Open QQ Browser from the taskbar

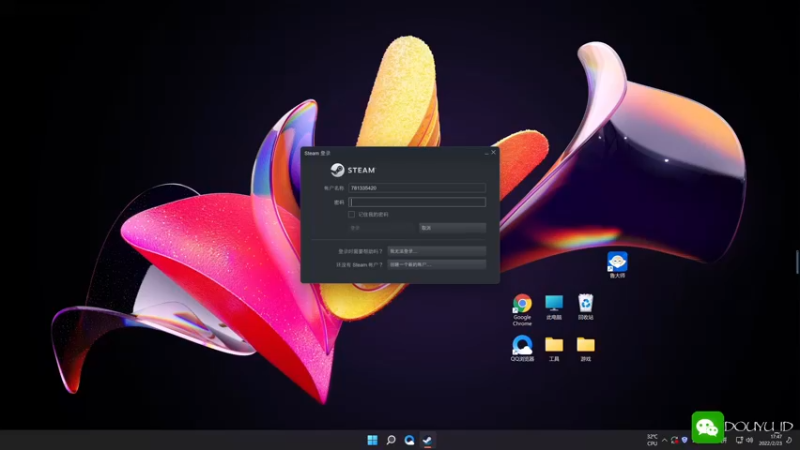tap(409, 440)
